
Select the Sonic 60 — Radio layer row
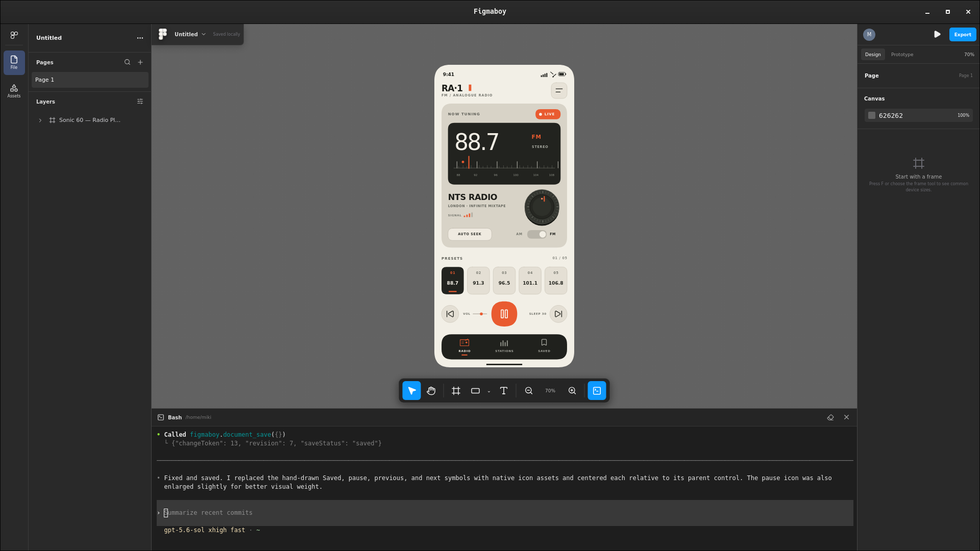click(90, 120)
